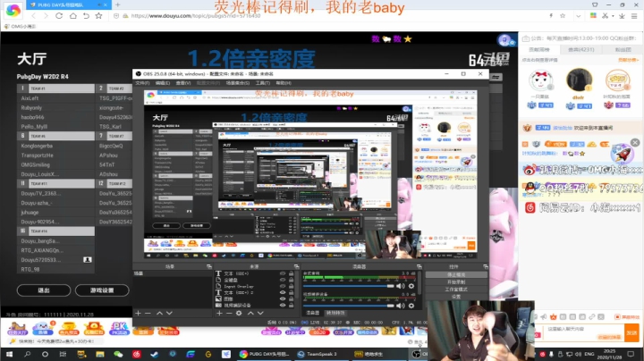Open OBS 编辑(E) menu
The image size is (644, 361).
[x=163, y=83]
